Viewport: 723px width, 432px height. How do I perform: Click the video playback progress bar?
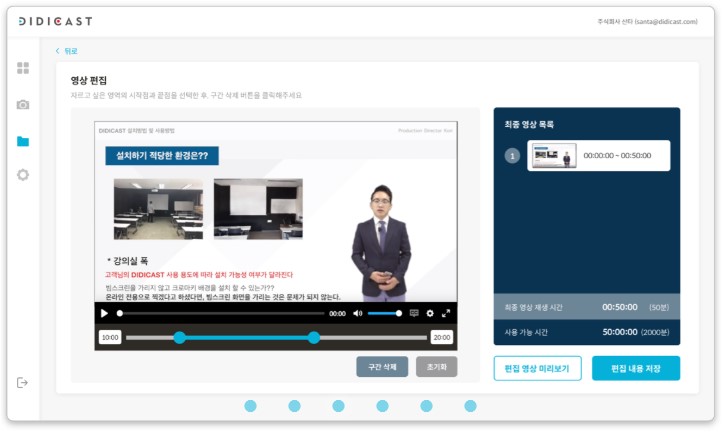(221, 314)
